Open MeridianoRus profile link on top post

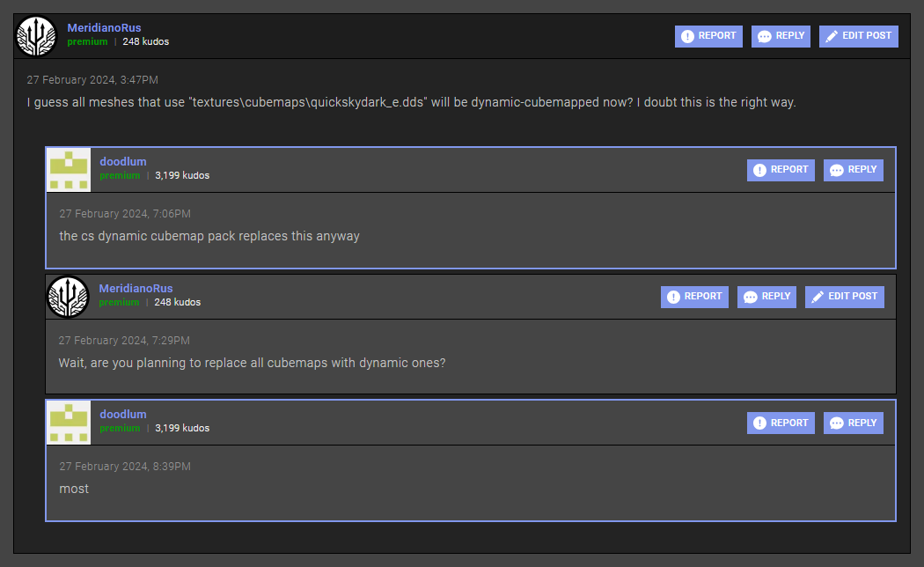(x=104, y=28)
